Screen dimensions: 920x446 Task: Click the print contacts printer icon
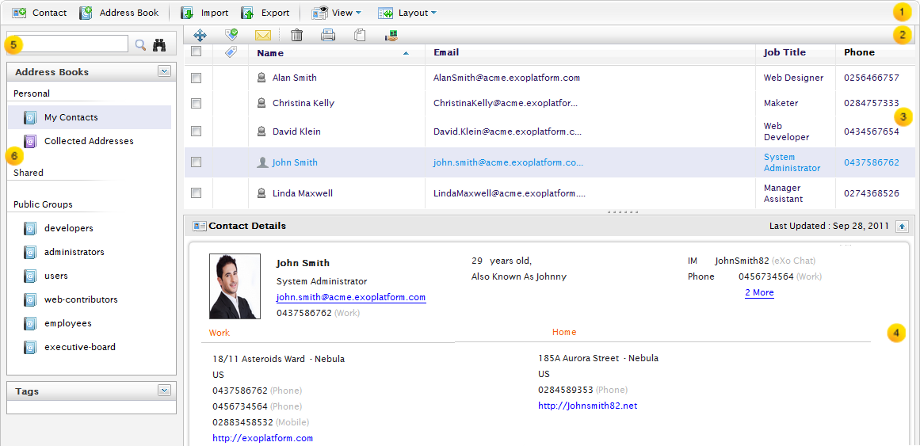[x=328, y=34]
